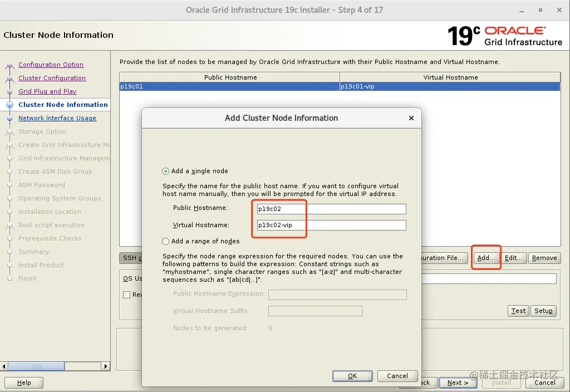
Task: Cancel the Add Cluster Node Information dialog
Action: (397, 376)
